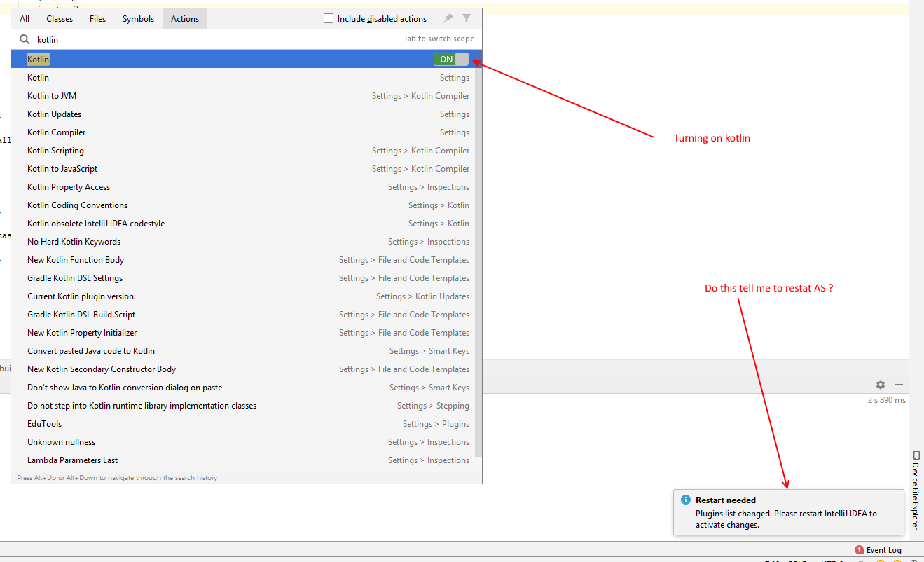Choose Convert pasted Java code to Kotlin
This screenshot has width=924, height=562.
91,351
